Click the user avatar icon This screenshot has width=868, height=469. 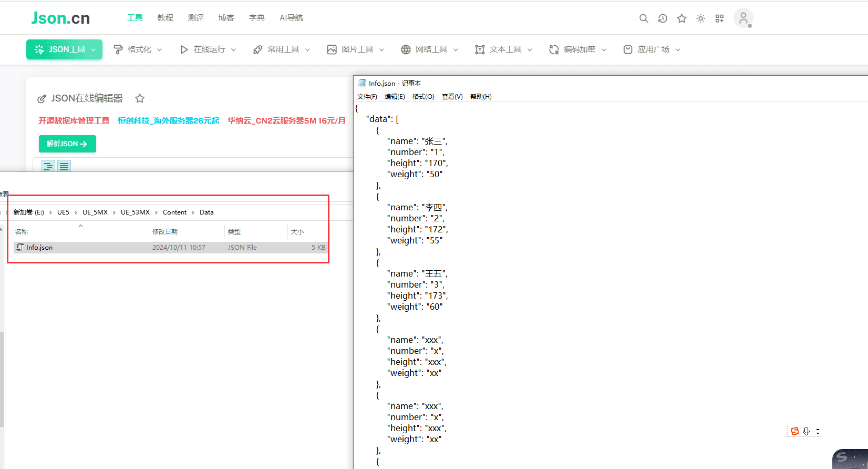click(743, 18)
